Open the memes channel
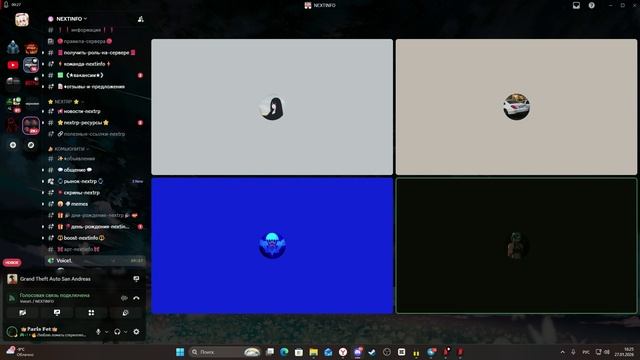The width and height of the screenshot is (640, 360). click(x=95, y=204)
